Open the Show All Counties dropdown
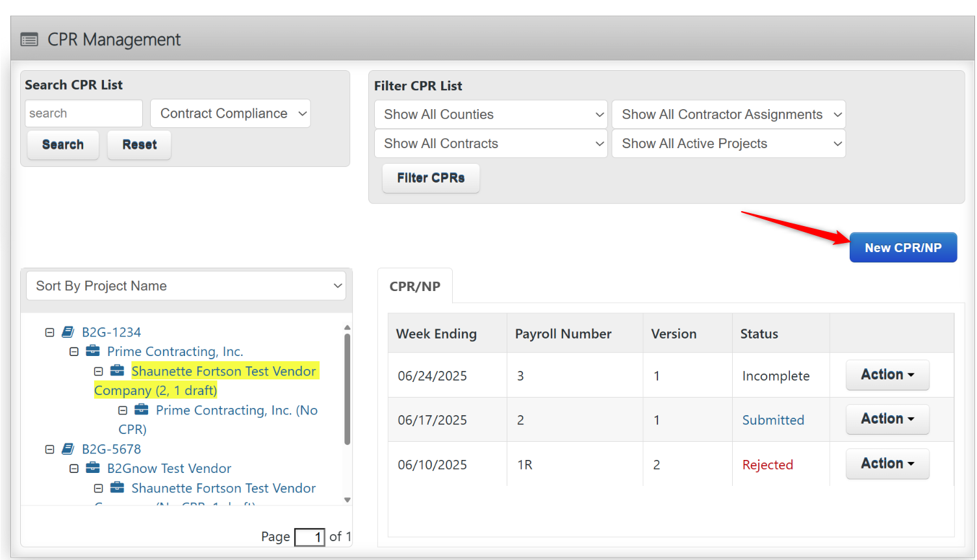Screen dimensions: 977x560 pyautogui.click(x=490, y=114)
